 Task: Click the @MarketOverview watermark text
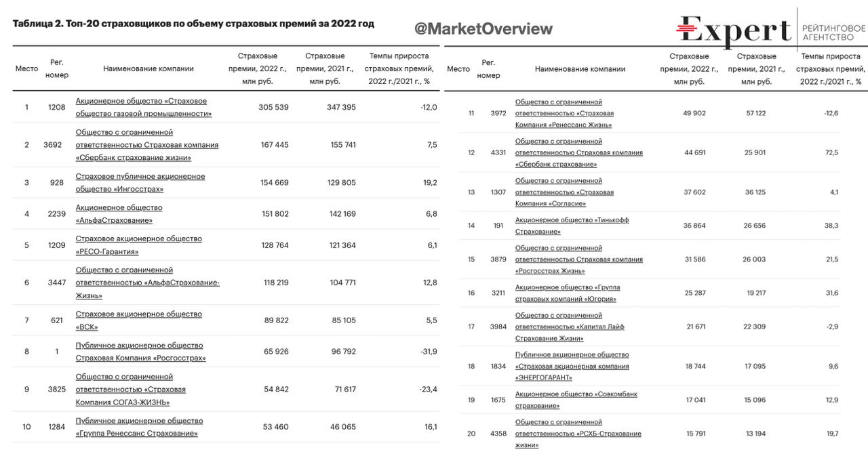[x=484, y=29]
